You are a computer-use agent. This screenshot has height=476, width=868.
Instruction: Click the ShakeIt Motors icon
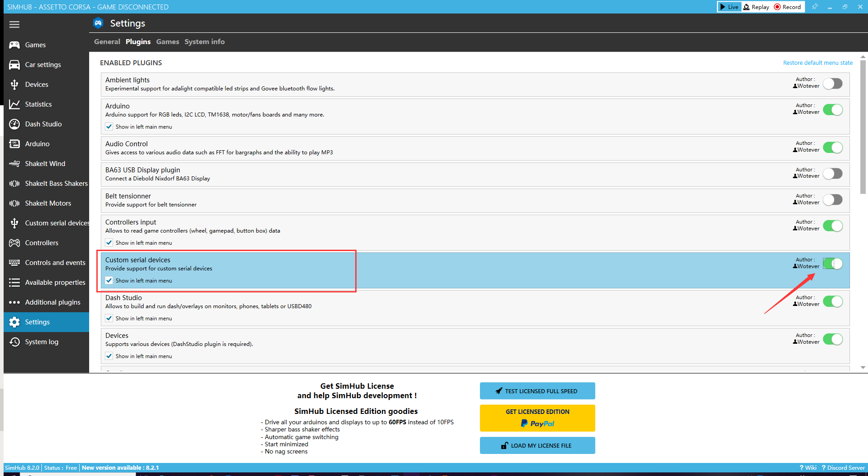tap(14, 203)
